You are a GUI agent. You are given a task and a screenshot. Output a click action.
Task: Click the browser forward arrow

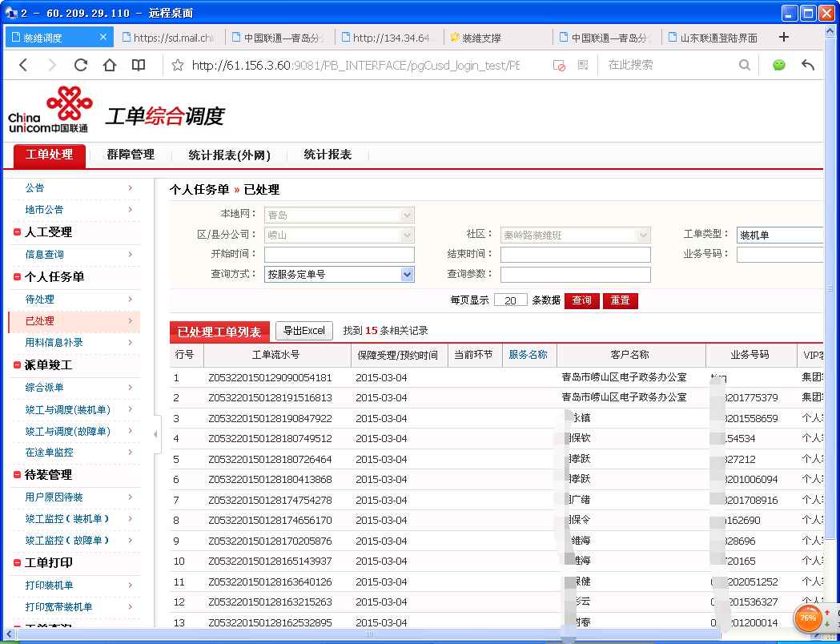(x=52, y=66)
